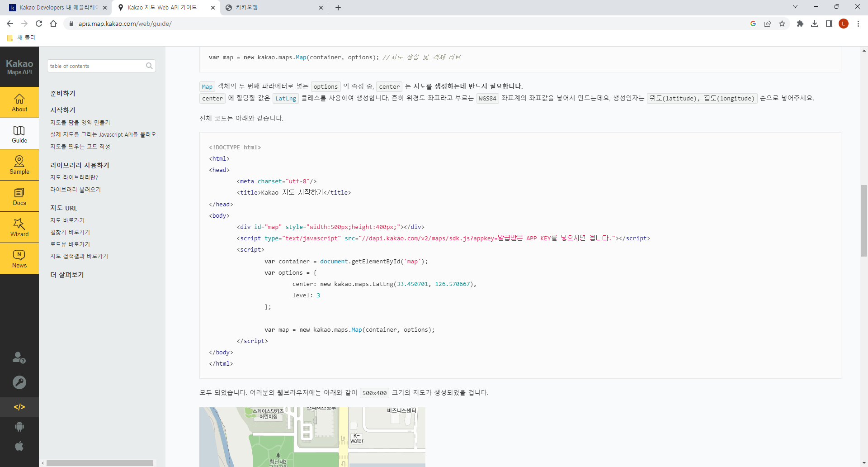Click the key icon in sidebar

pyautogui.click(x=19, y=382)
